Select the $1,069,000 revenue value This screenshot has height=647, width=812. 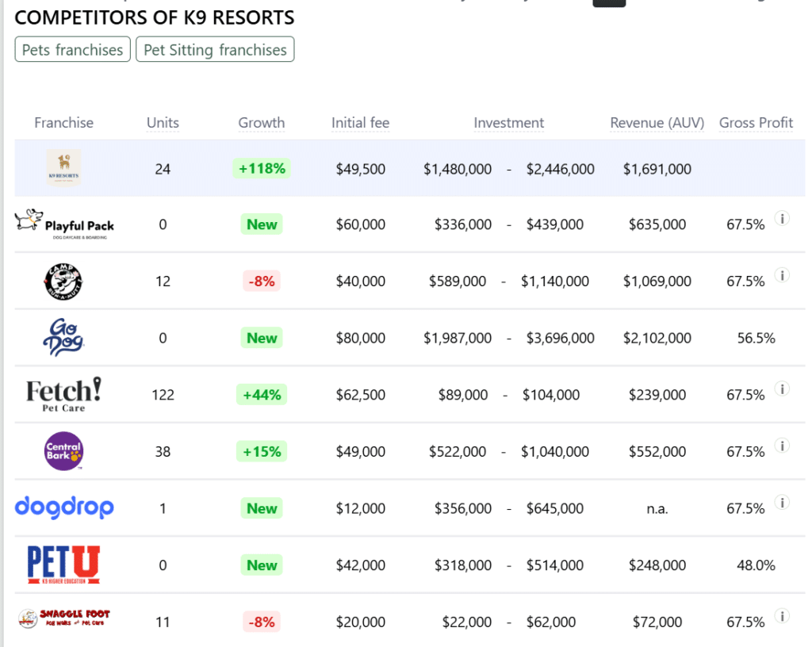657,281
